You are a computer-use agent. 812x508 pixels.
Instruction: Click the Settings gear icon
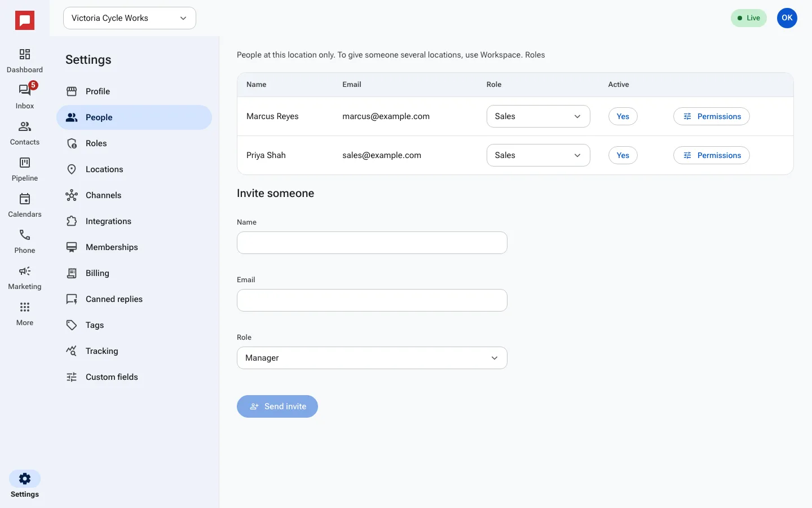click(x=25, y=479)
